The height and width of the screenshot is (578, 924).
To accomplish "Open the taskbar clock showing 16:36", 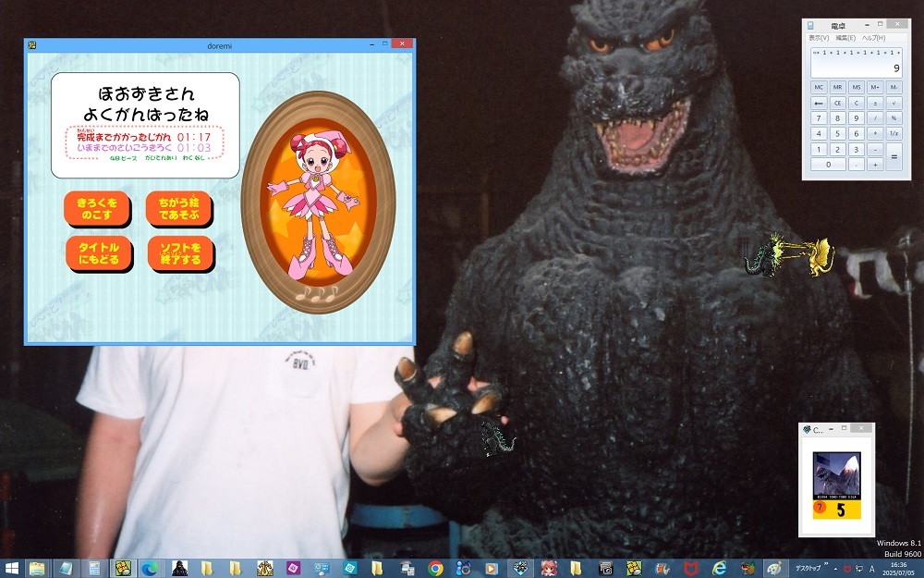I will click(899, 569).
